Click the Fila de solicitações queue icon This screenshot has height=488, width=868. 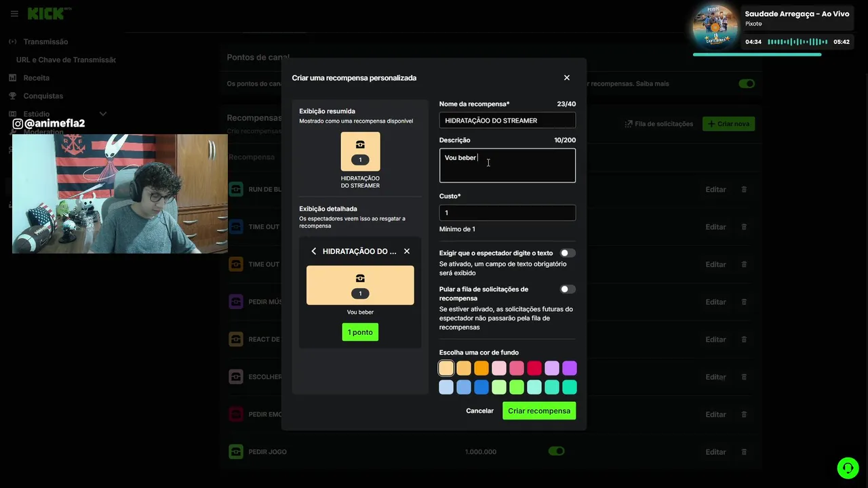(x=629, y=124)
